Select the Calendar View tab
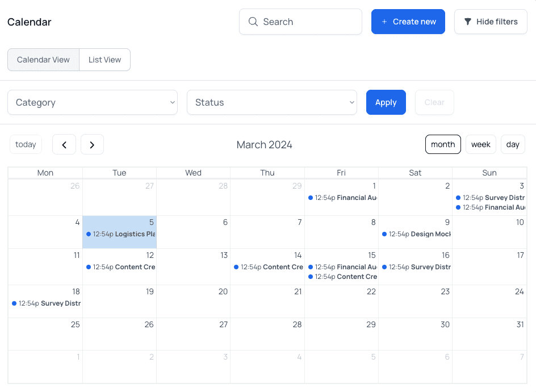The width and height of the screenshot is (536, 392). click(x=43, y=60)
